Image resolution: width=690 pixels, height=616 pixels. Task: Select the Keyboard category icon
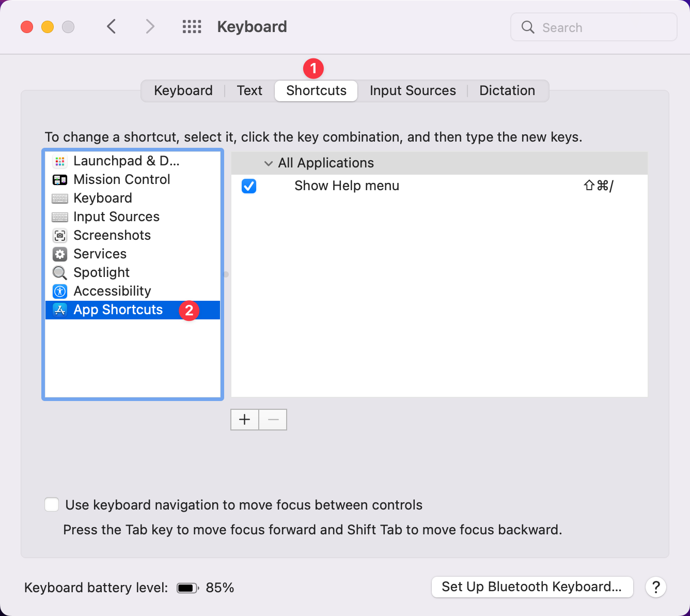[x=60, y=198]
